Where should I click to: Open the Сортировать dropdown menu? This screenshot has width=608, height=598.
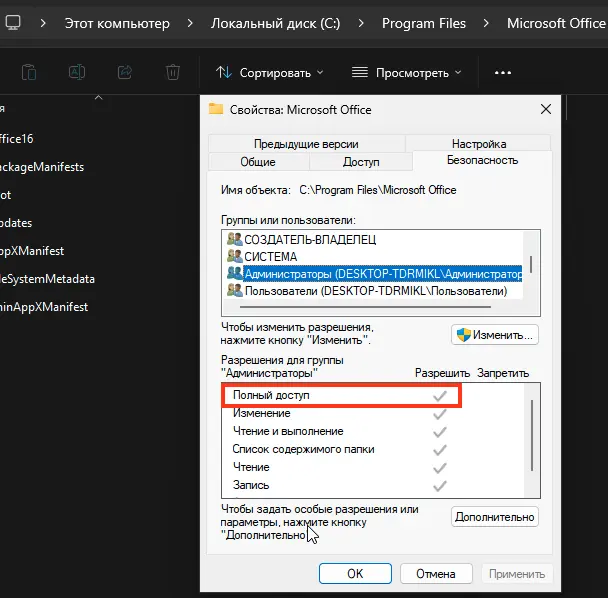pos(270,72)
